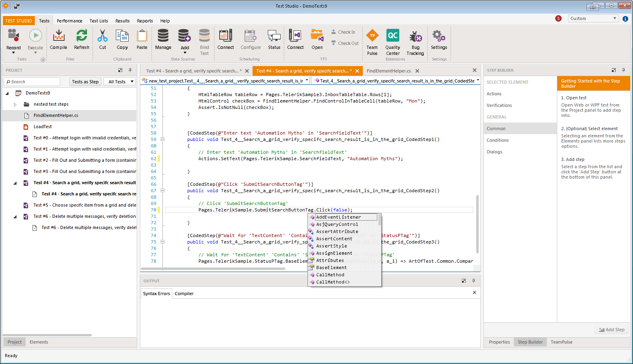The width and height of the screenshot is (633, 364).
Task: Open the Reports ribbon tab
Action: click(x=145, y=21)
